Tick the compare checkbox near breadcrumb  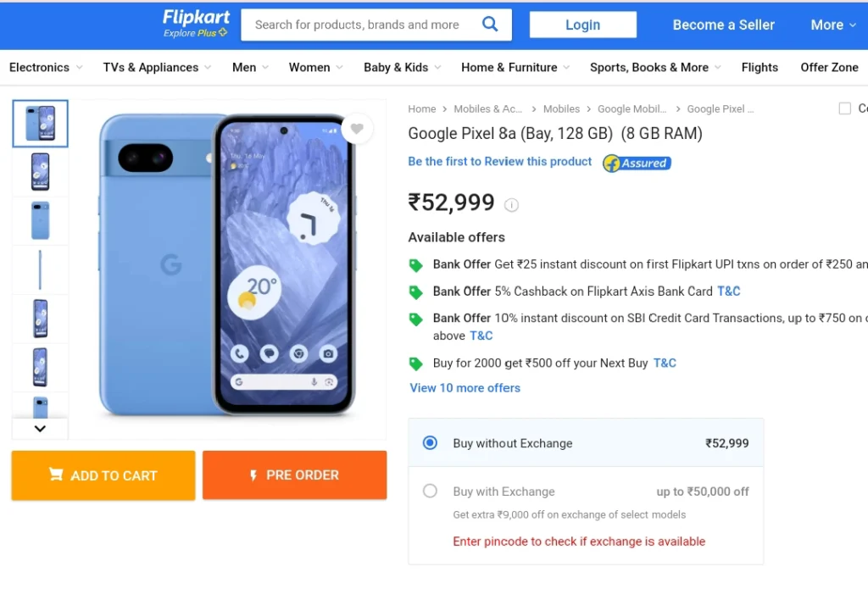coord(845,108)
